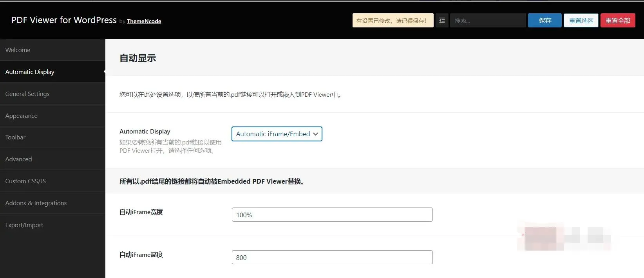Image resolution: width=644 pixels, height=278 pixels.
Task: Open Addons & Integrations section
Action: coord(52,203)
